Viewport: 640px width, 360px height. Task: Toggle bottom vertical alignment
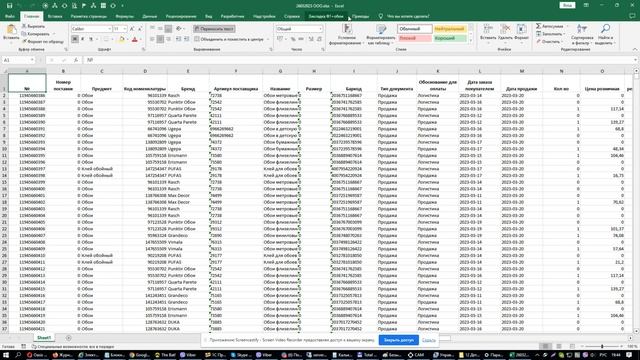tap(168, 29)
